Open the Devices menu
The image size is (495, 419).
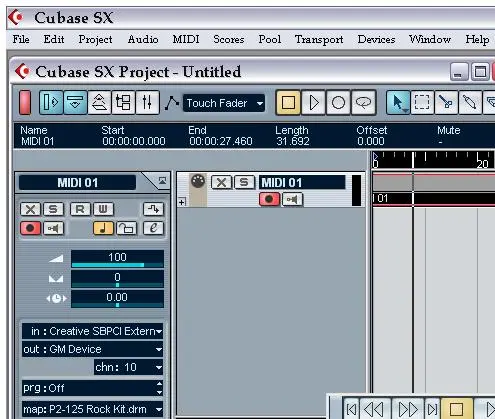[x=376, y=39]
